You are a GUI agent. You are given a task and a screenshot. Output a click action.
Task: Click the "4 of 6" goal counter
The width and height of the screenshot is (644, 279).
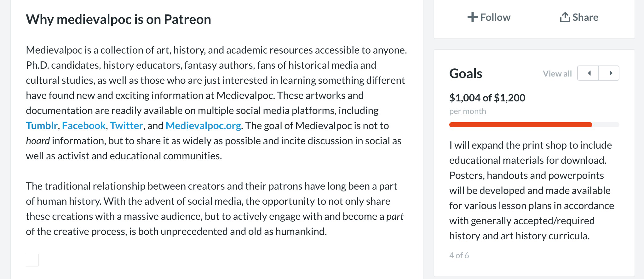click(x=459, y=255)
